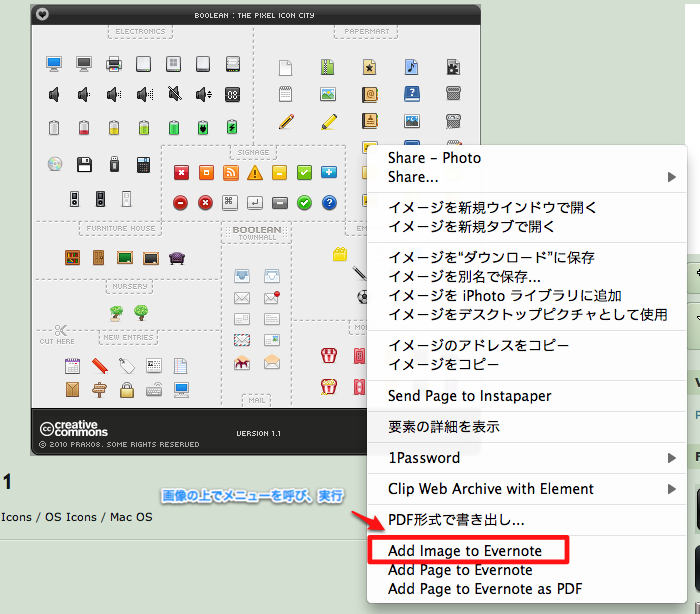The height and width of the screenshot is (614, 700).
Task: Expand the Share… submenu arrow
Action: point(671,177)
